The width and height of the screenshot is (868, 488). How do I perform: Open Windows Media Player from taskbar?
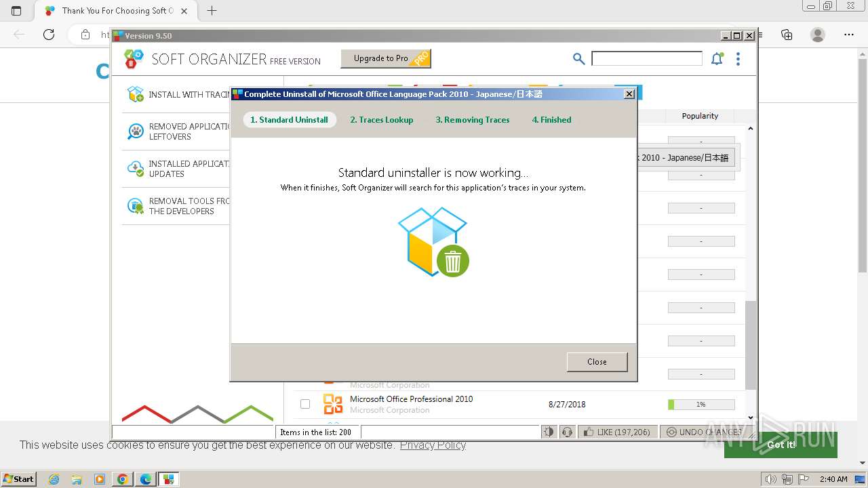[100, 479]
